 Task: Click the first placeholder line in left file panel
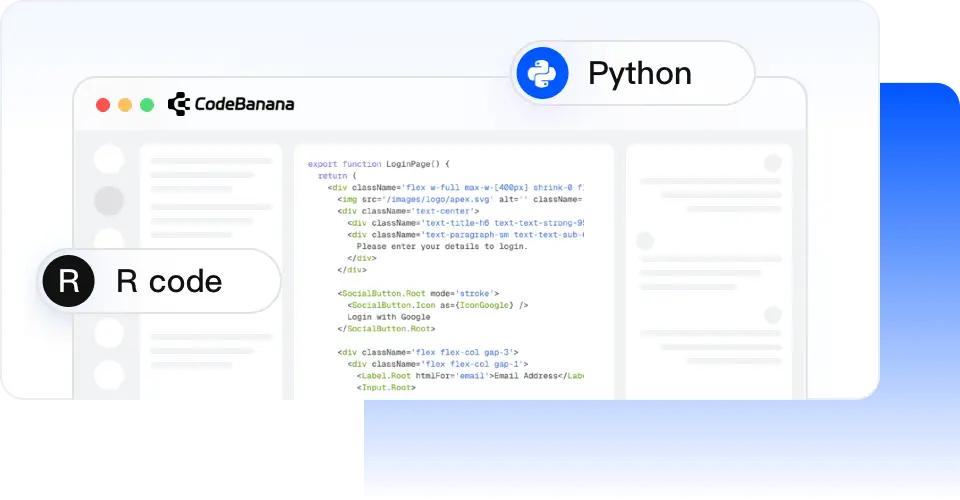[x=210, y=160]
